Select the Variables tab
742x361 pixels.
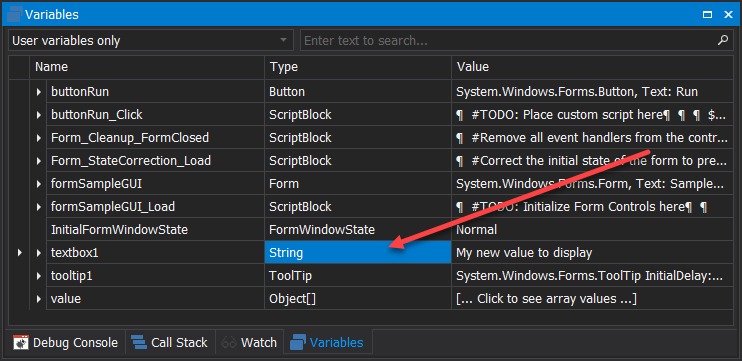pos(327,342)
